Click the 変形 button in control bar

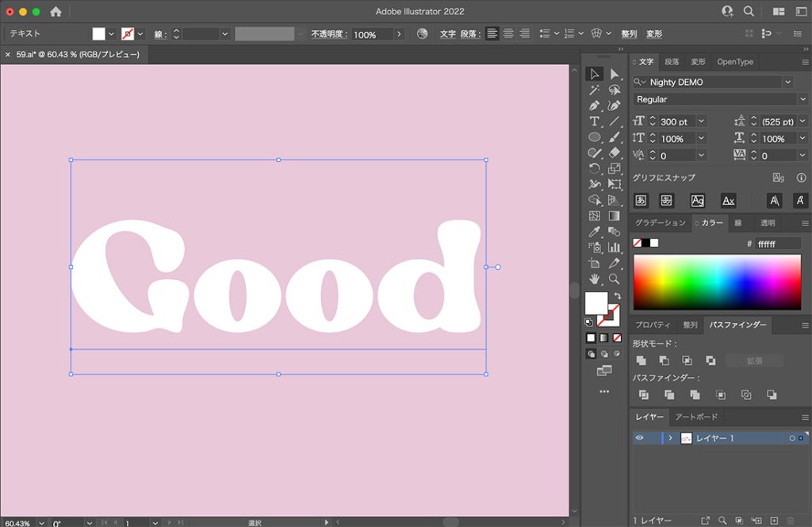pyautogui.click(x=653, y=34)
